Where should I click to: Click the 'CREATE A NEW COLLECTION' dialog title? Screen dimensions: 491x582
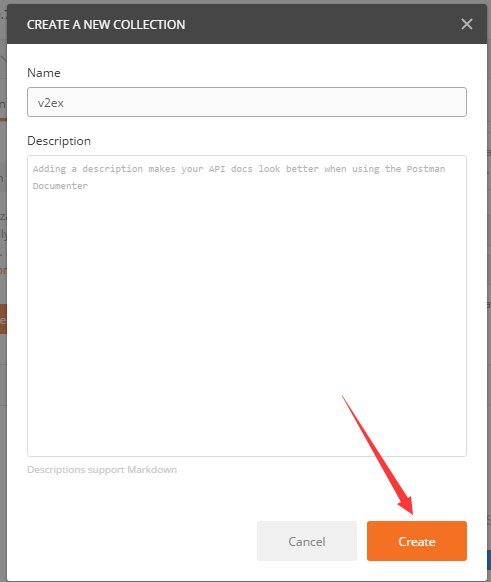(106, 24)
